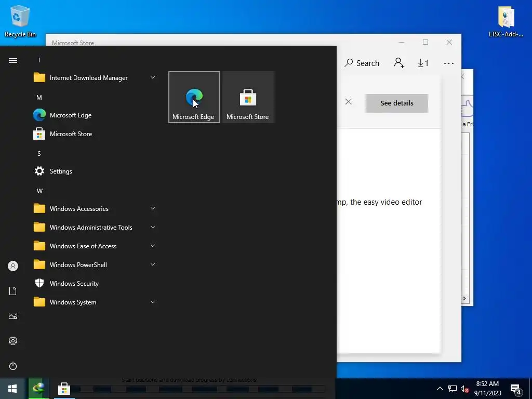The width and height of the screenshot is (532, 399).
Task: Open Pictures from the Start sidebar
Action: (x=13, y=316)
